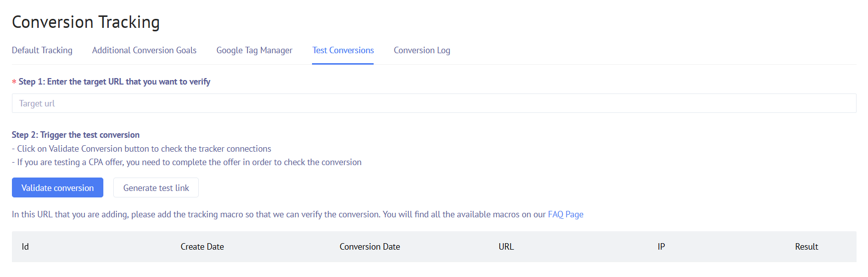Select the Conversion Date column header
868x277 pixels.
[370, 247]
